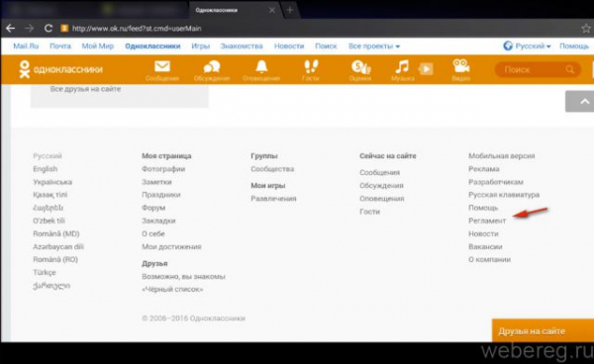The width and height of the screenshot is (594, 364).
Task: Open the Оценки icon in orange bar
Action: [x=360, y=67]
